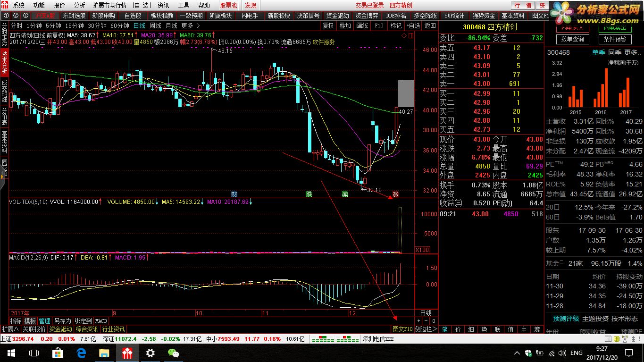Open the 资金驱动 bottom tab

click(61, 329)
